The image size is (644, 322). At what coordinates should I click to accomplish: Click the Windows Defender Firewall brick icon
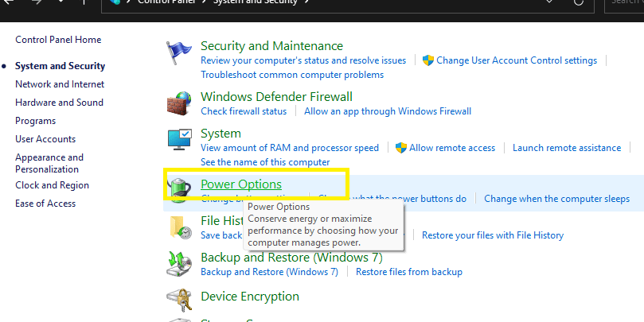click(x=179, y=103)
